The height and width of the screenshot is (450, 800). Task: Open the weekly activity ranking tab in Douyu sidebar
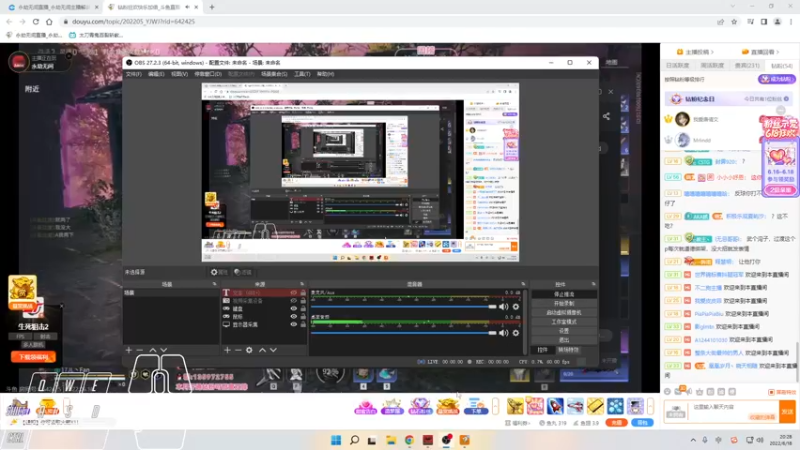(x=712, y=65)
